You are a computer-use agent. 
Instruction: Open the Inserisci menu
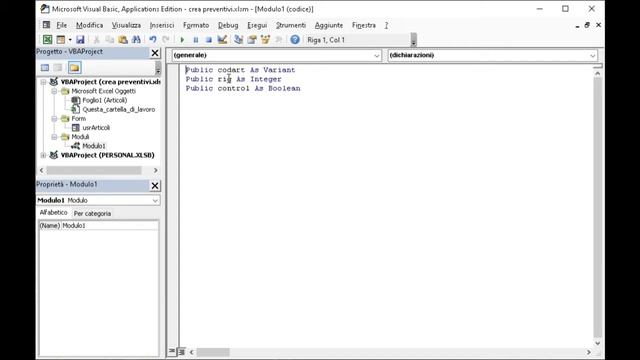162,25
